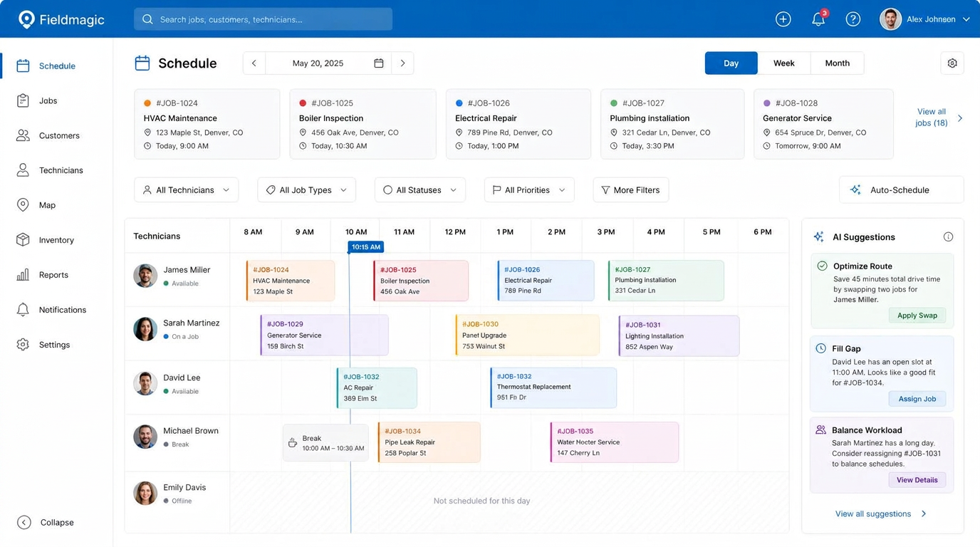The width and height of the screenshot is (980, 547).
Task: Open the More Filters options
Action: (x=630, y=190)
